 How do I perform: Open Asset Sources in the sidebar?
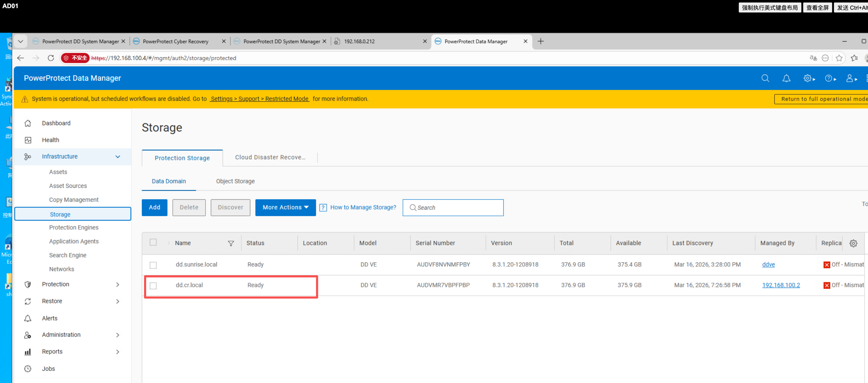tap(68, 186)
